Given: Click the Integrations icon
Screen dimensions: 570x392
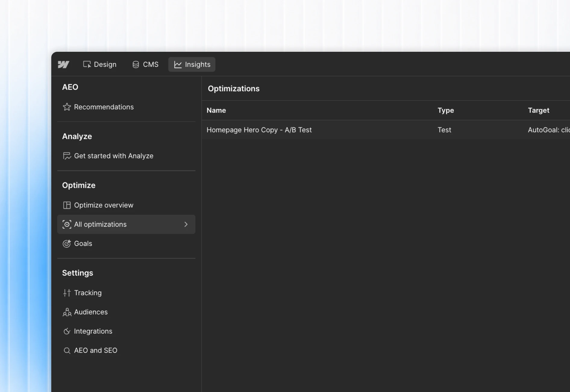Looking at the screenshot, I should (67, 331).
